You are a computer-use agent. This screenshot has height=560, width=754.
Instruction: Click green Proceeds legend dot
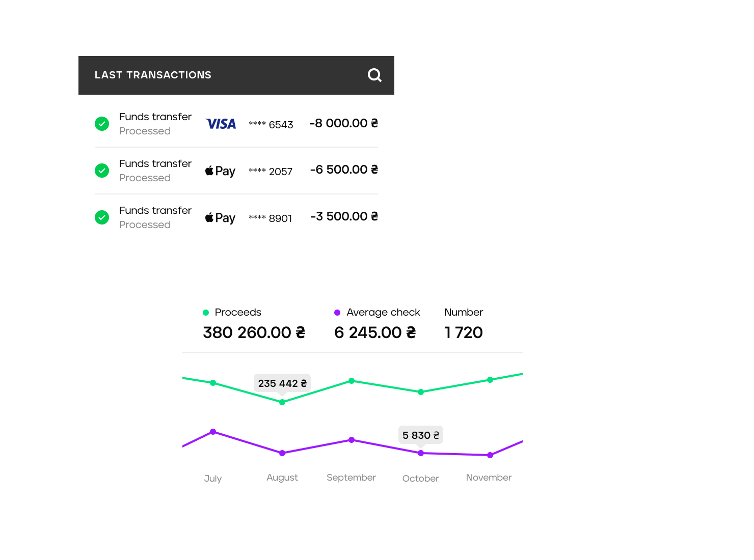tap(206, 313)
